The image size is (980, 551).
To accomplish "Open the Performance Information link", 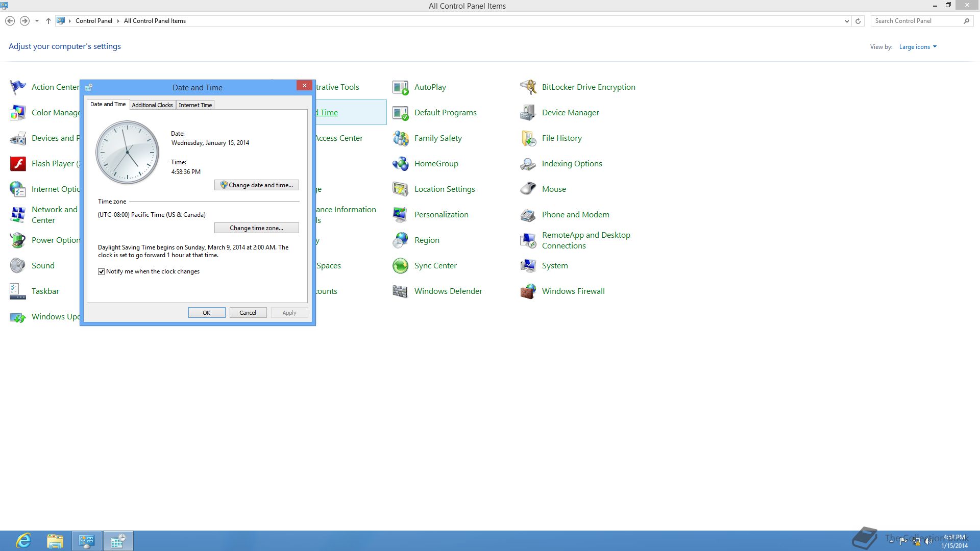I will 346,215.
